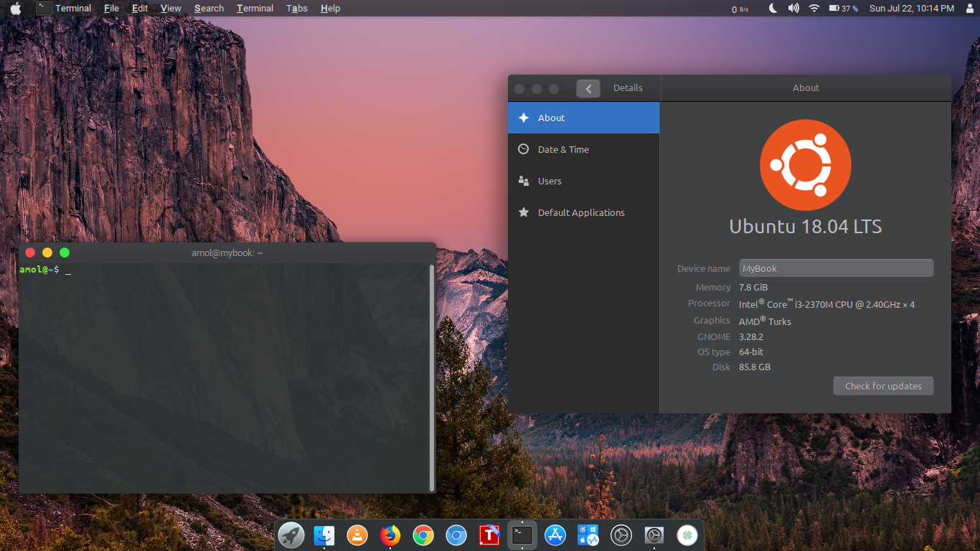Click the terminal title amol@mybook: ~
Viewport: 980px width, 551px height.
tap(227, 253)
